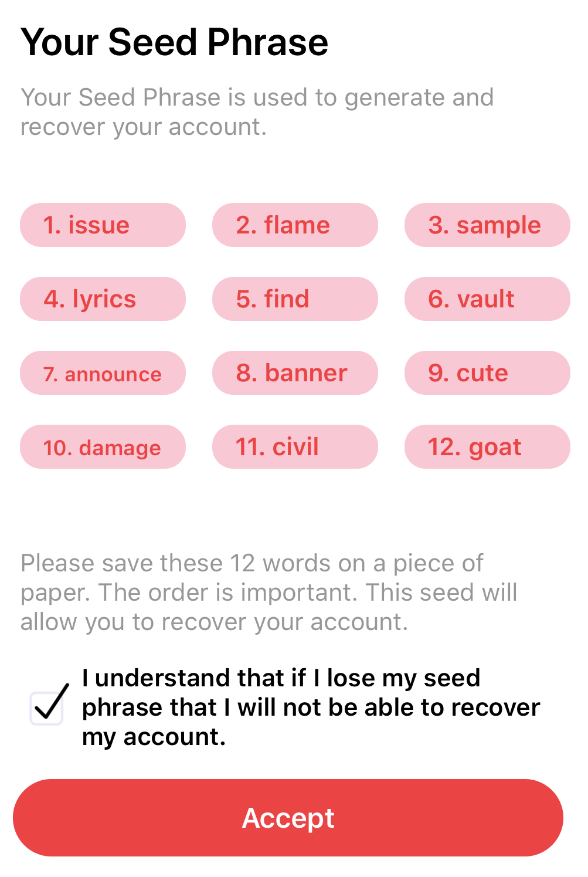This screenshot has height=877, width=588.
Task: Click the 'Your Seed Phrase' heading
Action: click(174, 42)
